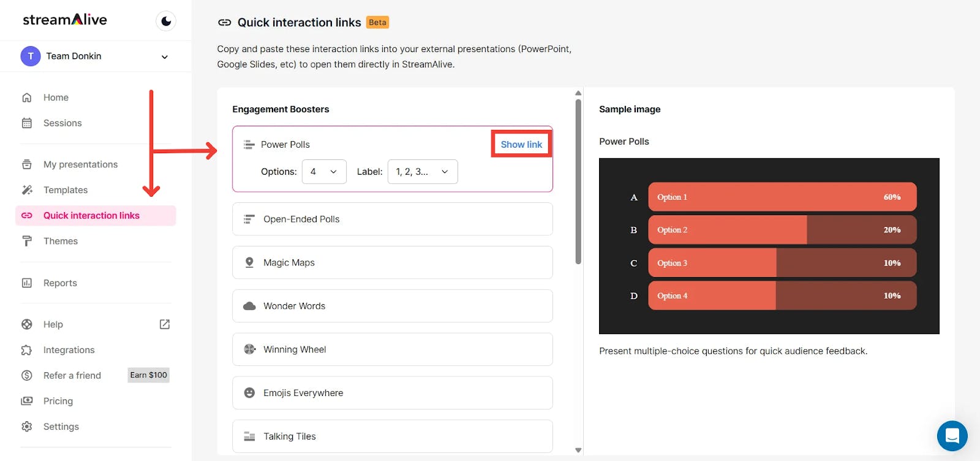Click the Reports chart icon
Screen dimensions: 980x461
click(27, 283)
